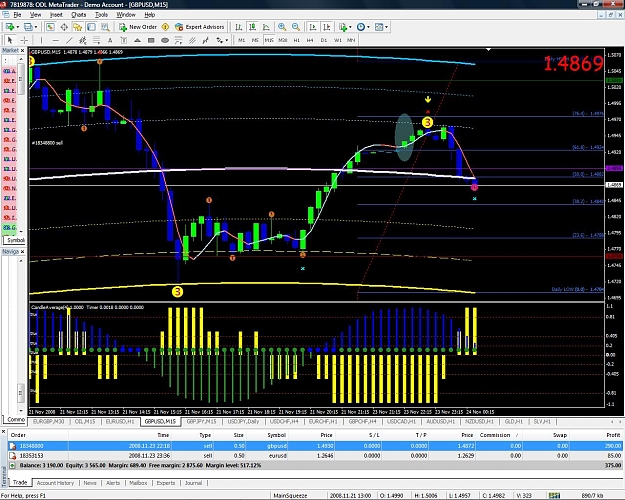Toggle the Data Window crosshair-circle icon

pos(64,27)
